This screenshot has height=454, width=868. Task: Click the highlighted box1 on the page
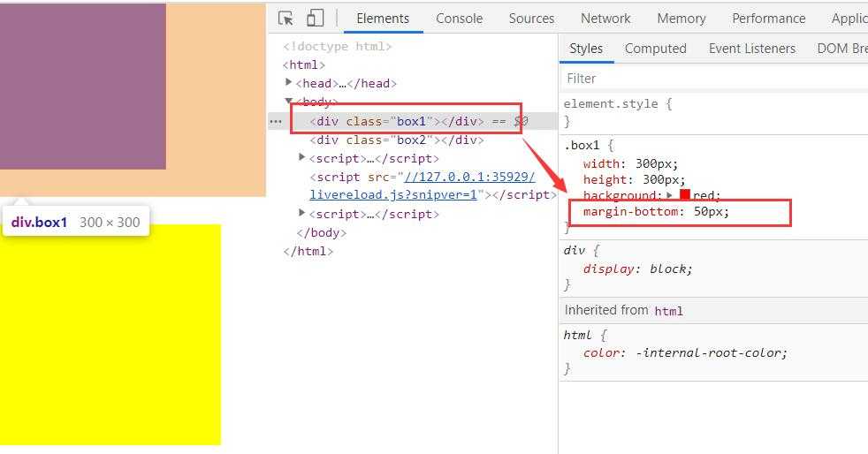(83, 87)
